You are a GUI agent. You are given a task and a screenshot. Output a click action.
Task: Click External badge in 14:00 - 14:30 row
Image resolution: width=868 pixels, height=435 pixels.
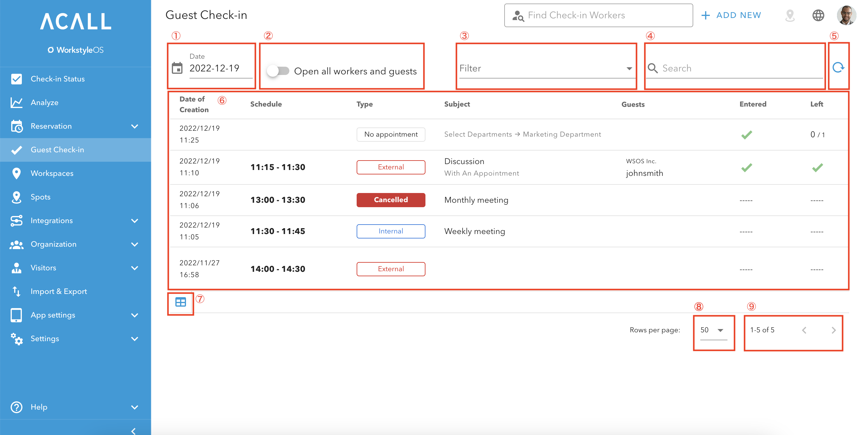[391, 269]
